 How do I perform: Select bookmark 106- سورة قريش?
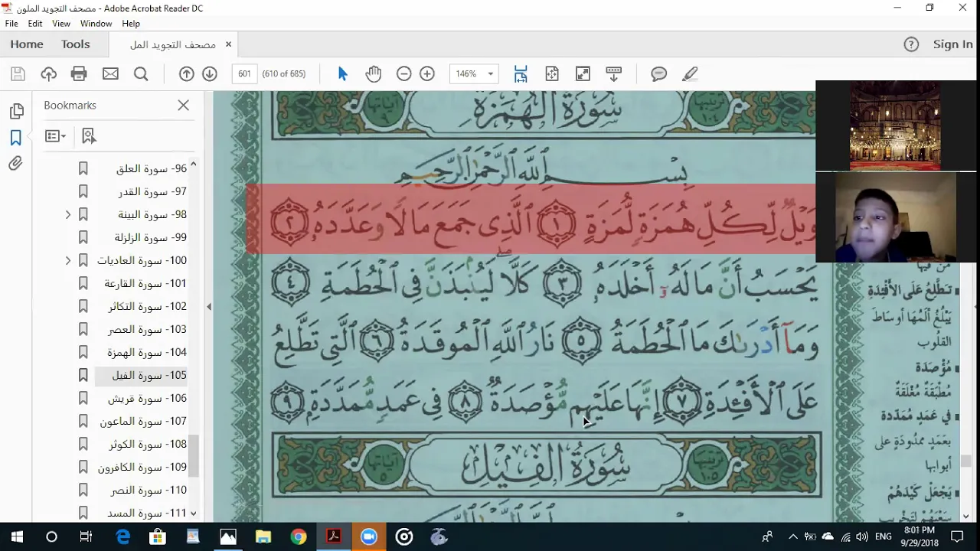point(147,398)
